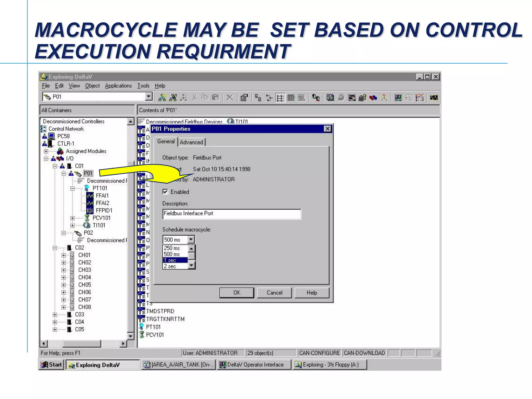
Task: Switch to Large Icons view
Action: [x=258, y=98]
